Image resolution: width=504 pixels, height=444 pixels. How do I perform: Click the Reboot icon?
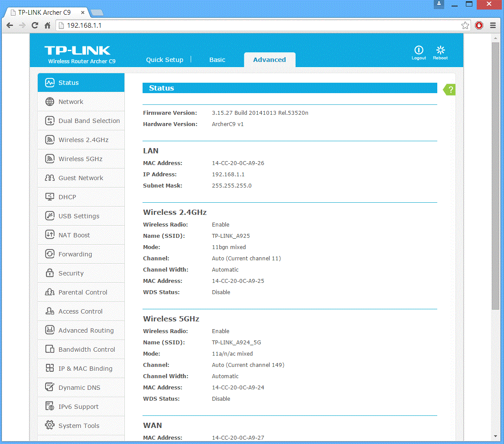click(440, 50)
